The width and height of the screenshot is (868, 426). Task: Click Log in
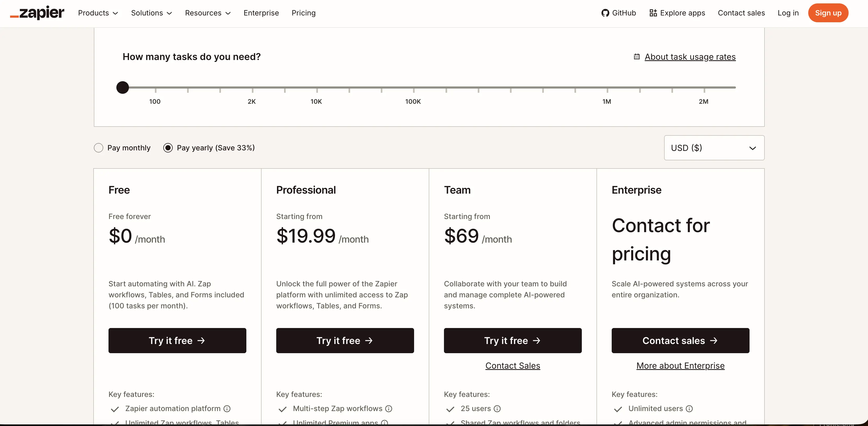(788, 13)
